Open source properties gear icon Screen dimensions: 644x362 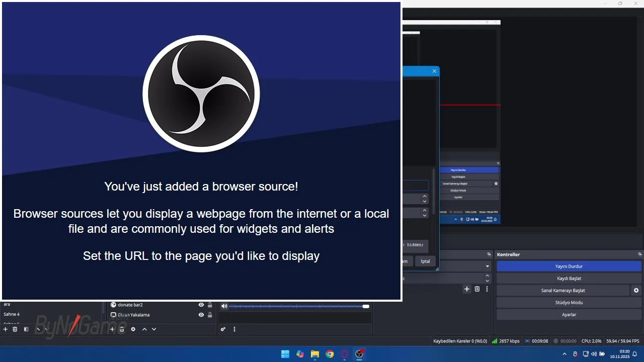133,329
